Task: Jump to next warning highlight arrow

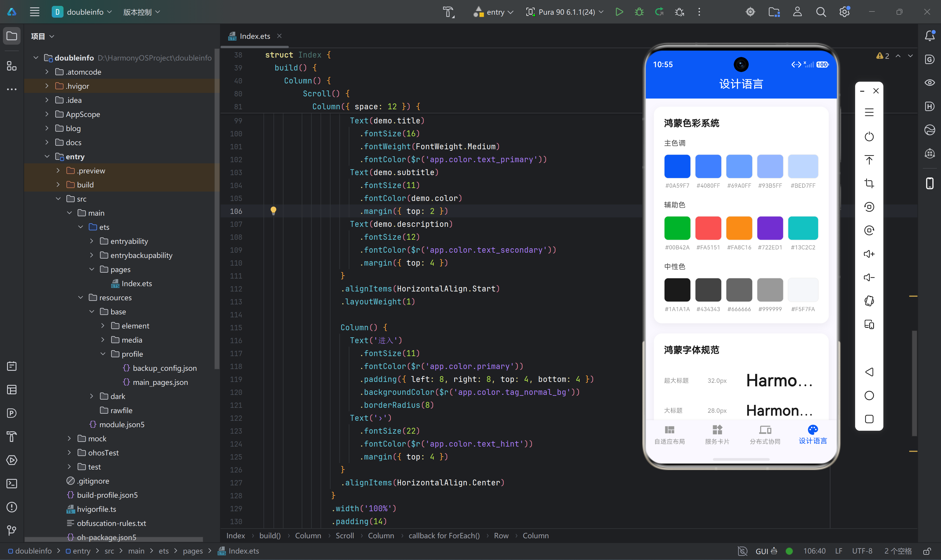Action: coord(910,56)
